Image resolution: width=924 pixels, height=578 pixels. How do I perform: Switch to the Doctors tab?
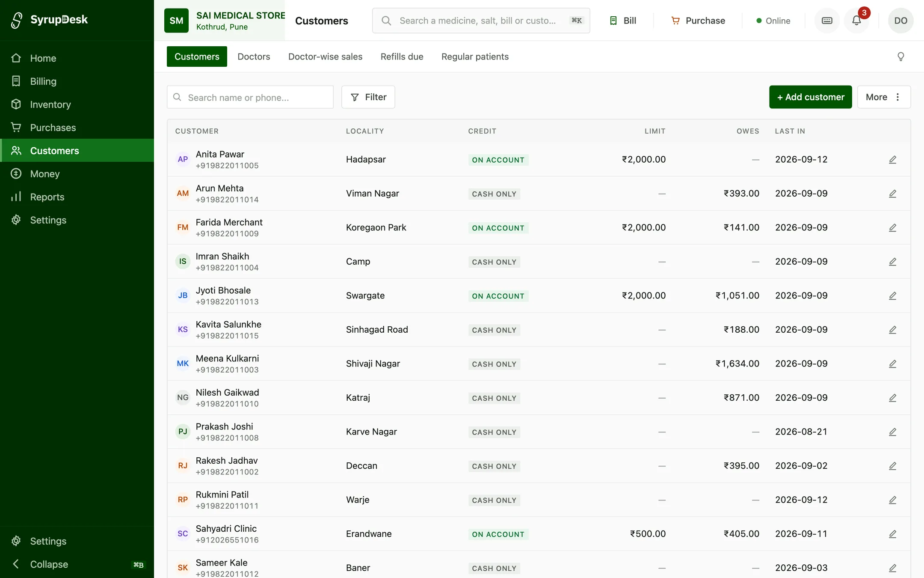254,57
